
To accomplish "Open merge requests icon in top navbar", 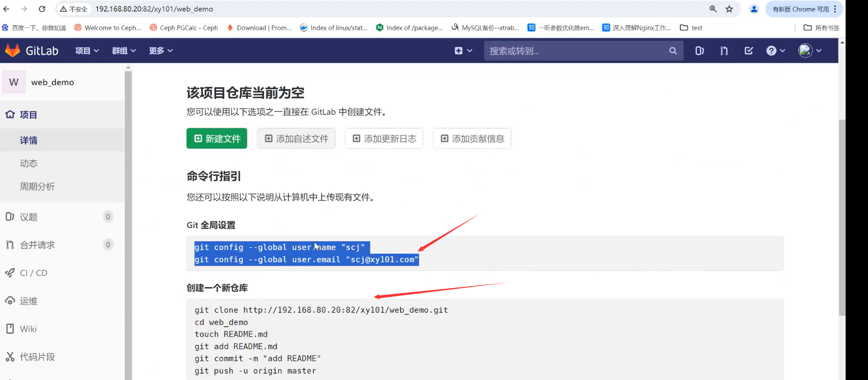I will pyautogui.click(x=724, y=51).
